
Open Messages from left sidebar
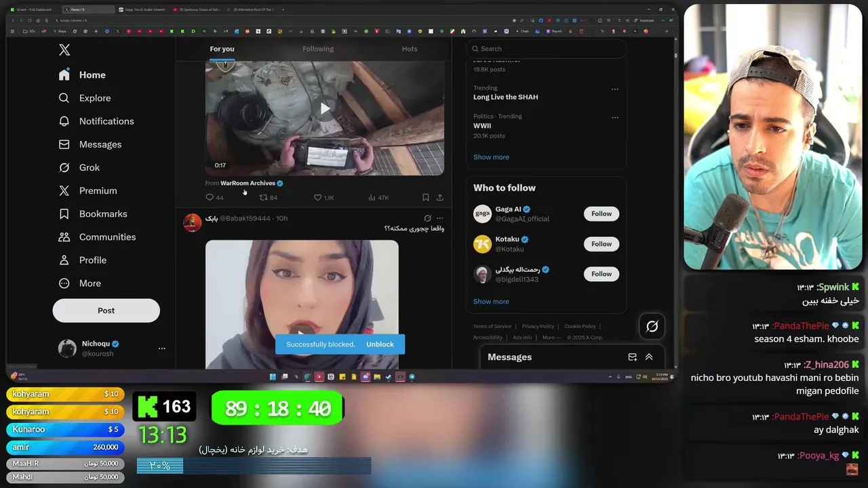[x=90, y=144]
